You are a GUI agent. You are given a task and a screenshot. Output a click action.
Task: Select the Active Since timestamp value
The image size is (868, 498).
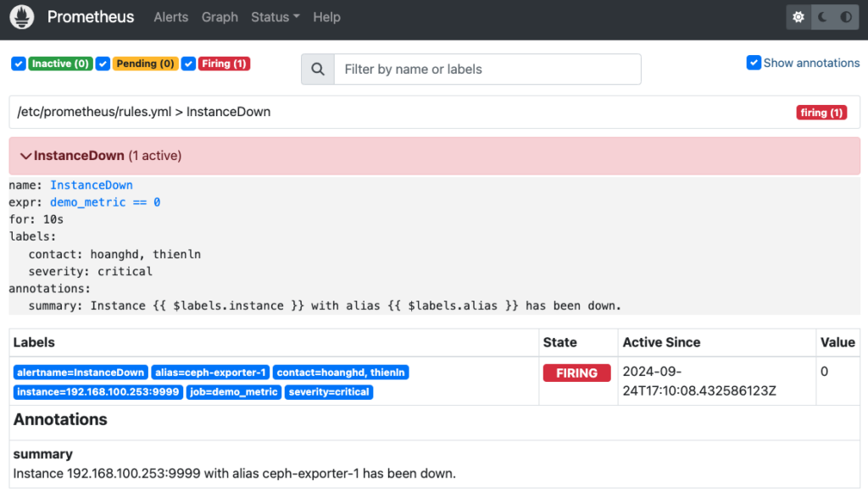click(x=699, y=380)
